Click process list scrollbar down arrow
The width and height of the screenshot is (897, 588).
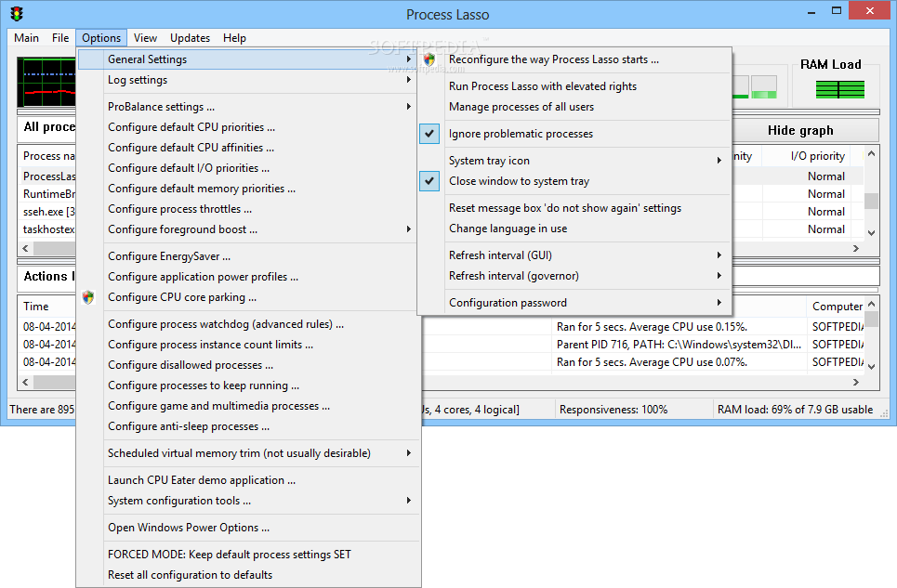871,232
